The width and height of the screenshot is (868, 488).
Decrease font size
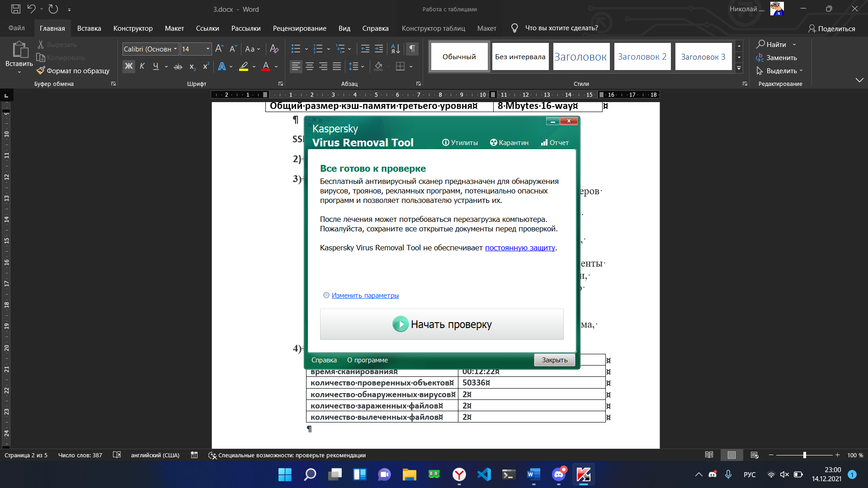(233, 49)
